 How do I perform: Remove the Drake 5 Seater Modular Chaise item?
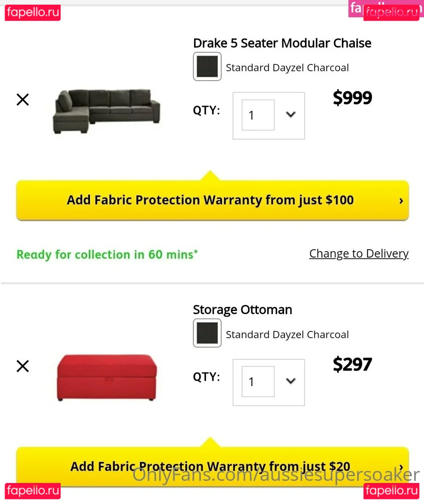[x=22, y=99]
